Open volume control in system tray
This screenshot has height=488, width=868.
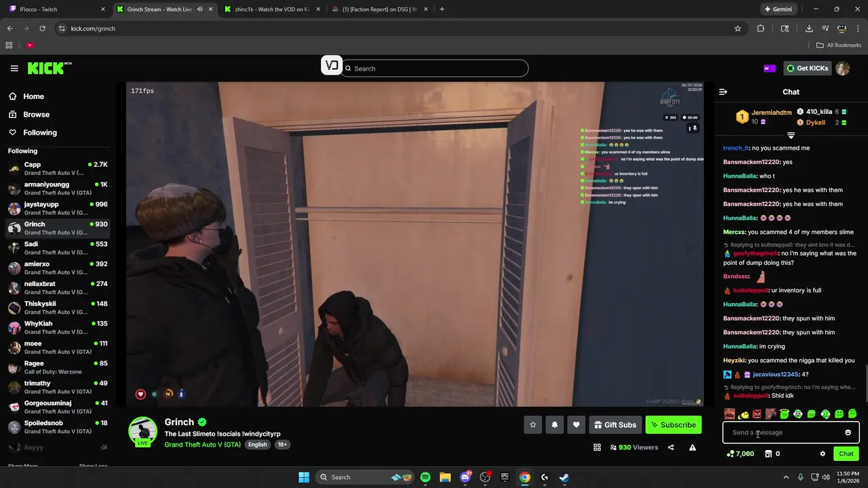pos(825,477)
